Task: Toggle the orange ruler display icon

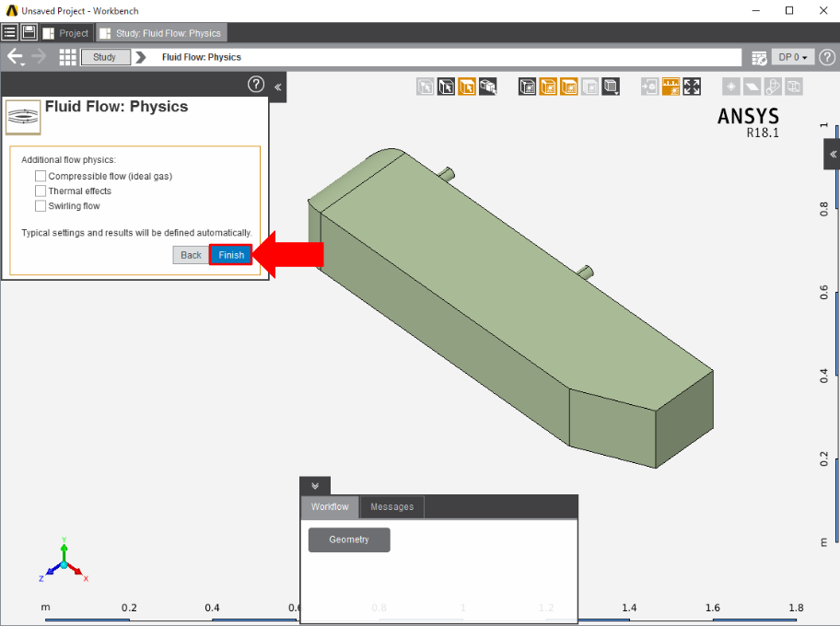Action: click(x=671, y=87)
